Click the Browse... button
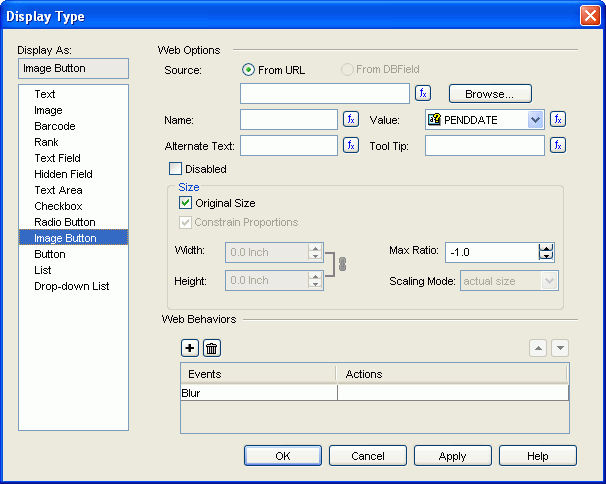606x484 pixels. click(x=490, y=94)
